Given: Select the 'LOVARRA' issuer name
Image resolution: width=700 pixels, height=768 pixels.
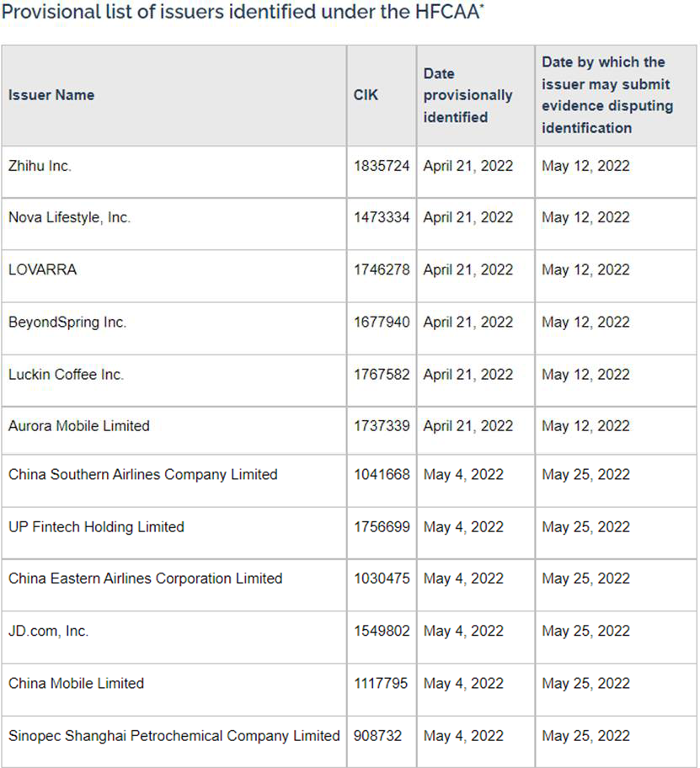Looking at the screenshot, I should pyautogui.click(x=43, y=269).
